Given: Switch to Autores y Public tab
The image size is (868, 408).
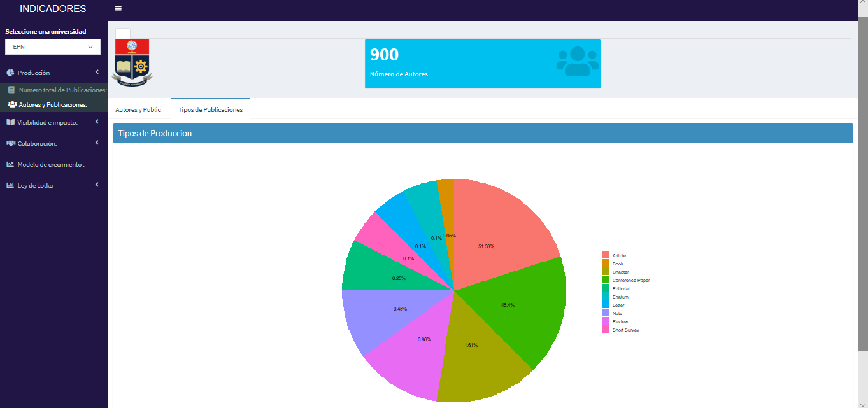Looking at the screenshot, I should coord(138,109).
